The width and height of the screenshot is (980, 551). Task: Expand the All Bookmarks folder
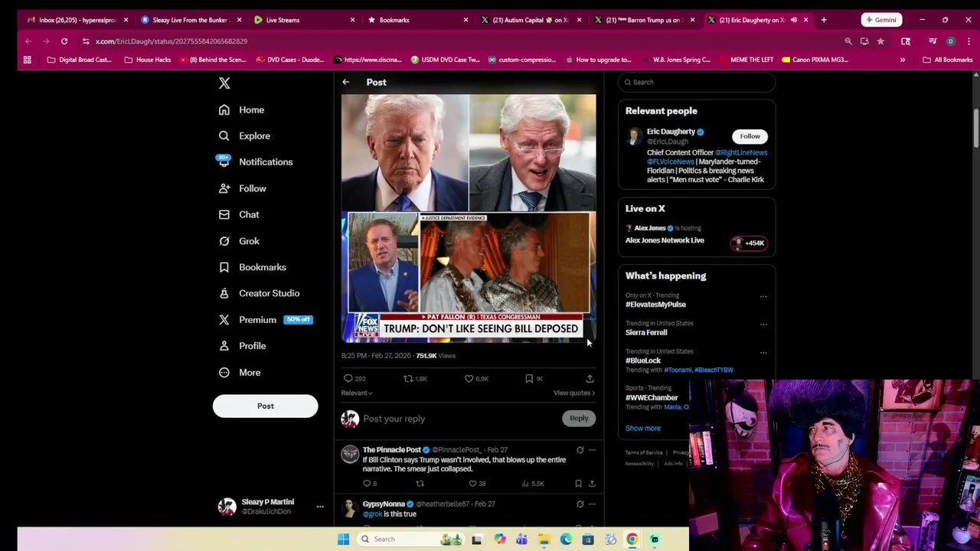click(948, 60)
